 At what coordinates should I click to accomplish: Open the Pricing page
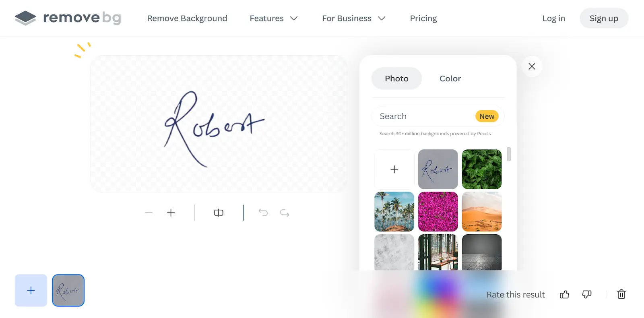coord(423,19)
